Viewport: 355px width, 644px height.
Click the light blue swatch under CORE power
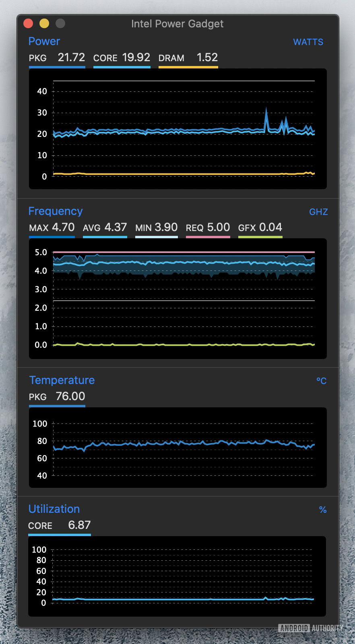pyautogui.click(x=122, y=67)
